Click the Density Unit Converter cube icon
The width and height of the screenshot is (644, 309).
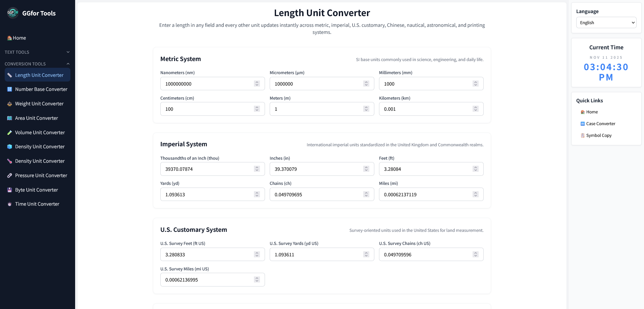pyautogui.click(x=9, y=147)
